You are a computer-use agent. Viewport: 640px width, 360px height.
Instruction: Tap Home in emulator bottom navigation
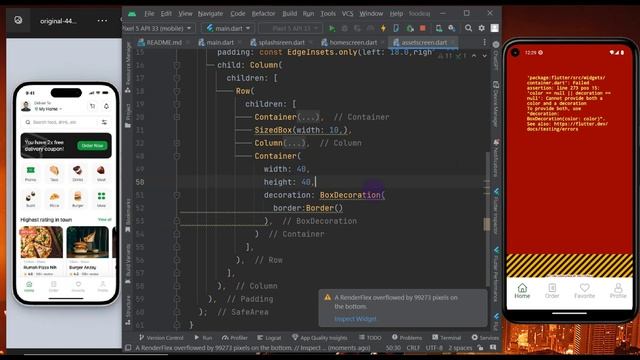click(x=522, y=291)
